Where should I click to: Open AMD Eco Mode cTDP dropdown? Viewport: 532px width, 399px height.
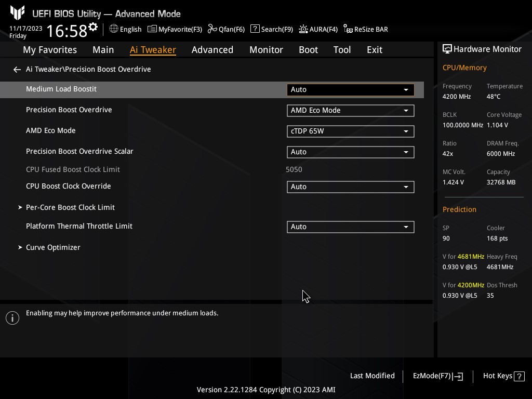tap(351, 131)
